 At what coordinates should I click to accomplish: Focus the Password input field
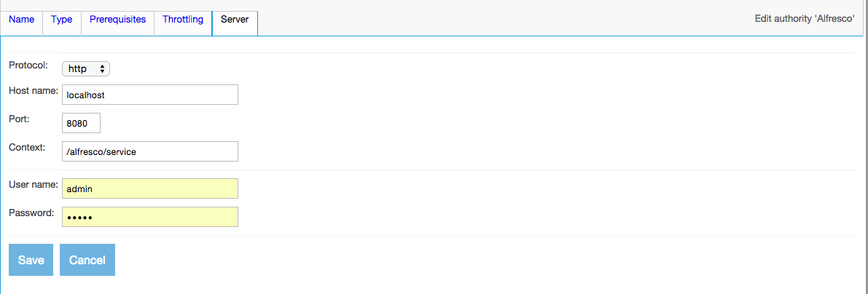pos(150,217)
